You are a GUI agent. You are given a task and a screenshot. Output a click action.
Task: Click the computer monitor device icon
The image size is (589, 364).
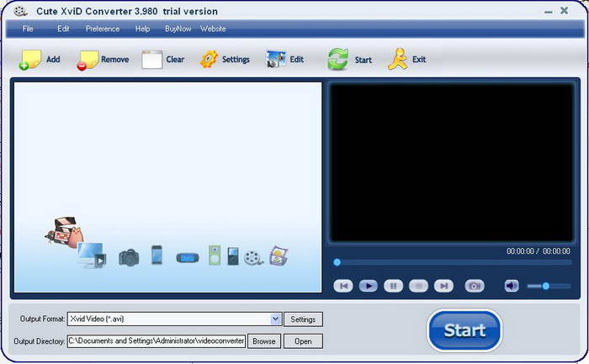(92, 256)
